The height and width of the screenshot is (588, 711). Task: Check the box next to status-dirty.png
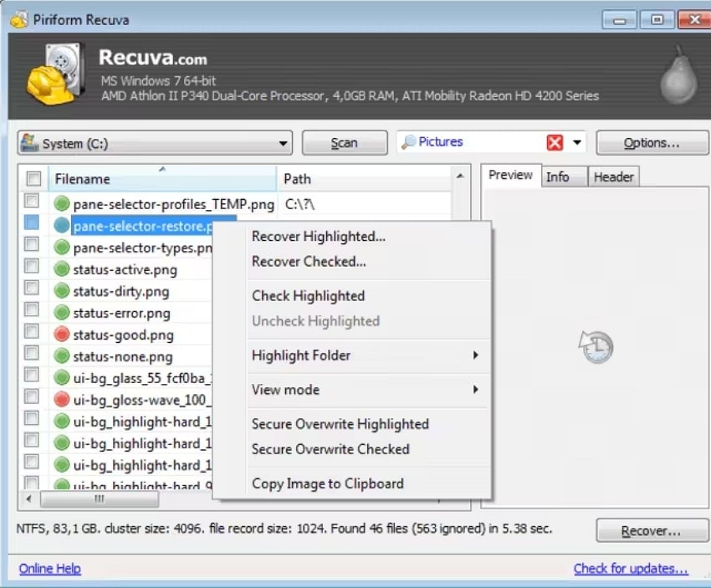coord(31,291)
